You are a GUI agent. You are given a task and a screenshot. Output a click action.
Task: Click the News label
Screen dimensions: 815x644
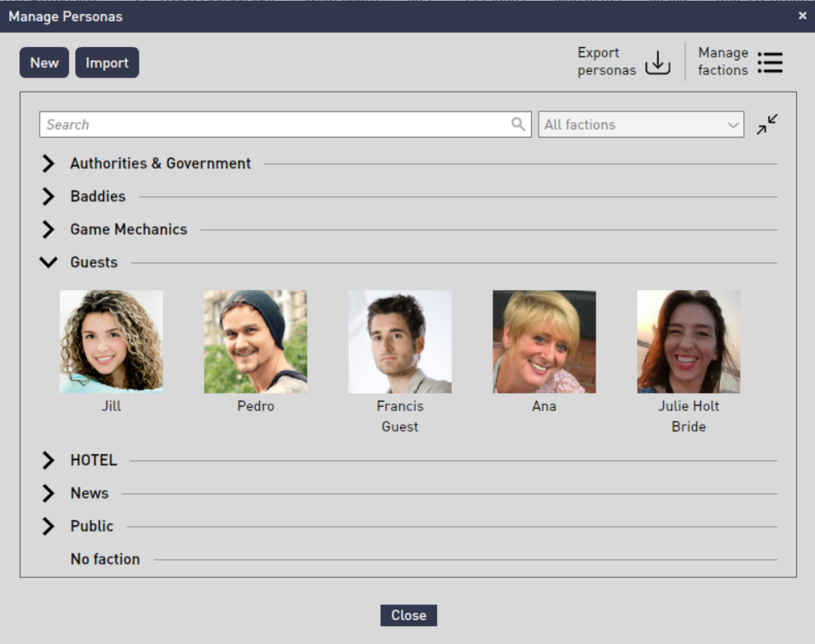point(89,493)
